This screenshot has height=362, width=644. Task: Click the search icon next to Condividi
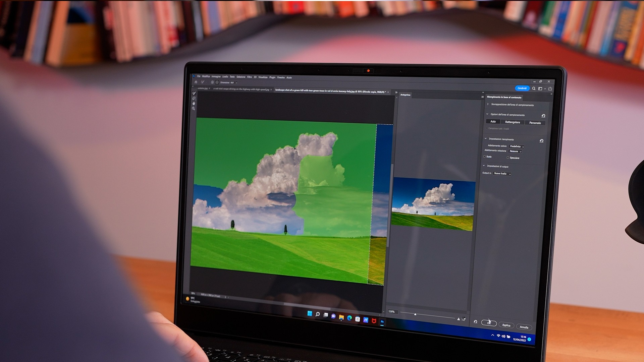534,88
